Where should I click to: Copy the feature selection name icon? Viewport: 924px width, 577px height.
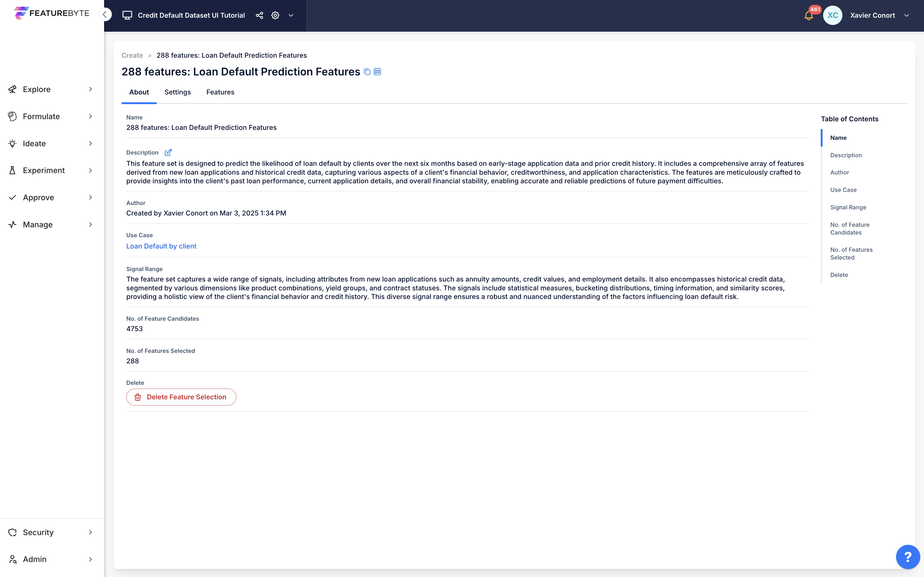click(x=367, y=72)
